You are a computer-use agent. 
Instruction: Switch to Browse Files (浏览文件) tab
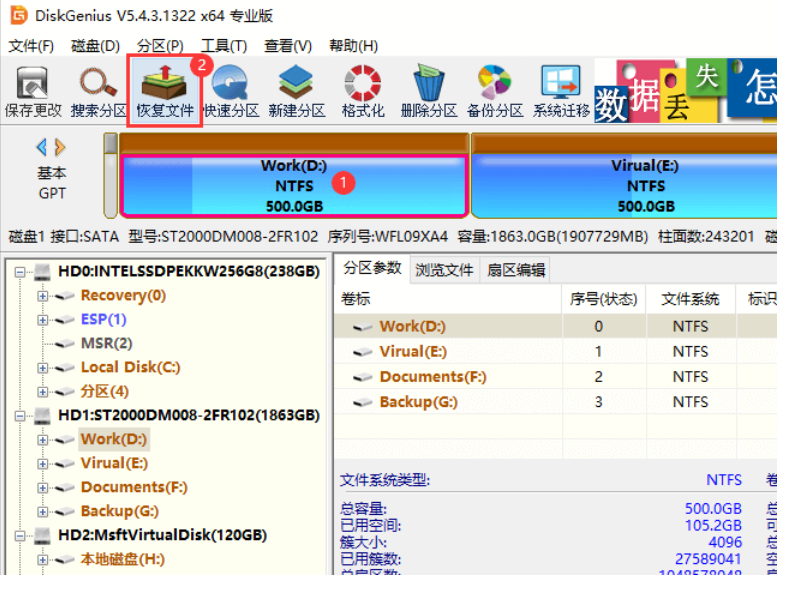pyautogui.click(x=444, y=270)
